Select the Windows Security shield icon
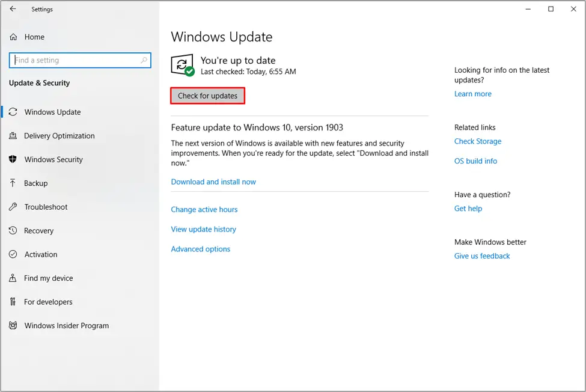This screenshot has width=586, height=392. [13, 159]
